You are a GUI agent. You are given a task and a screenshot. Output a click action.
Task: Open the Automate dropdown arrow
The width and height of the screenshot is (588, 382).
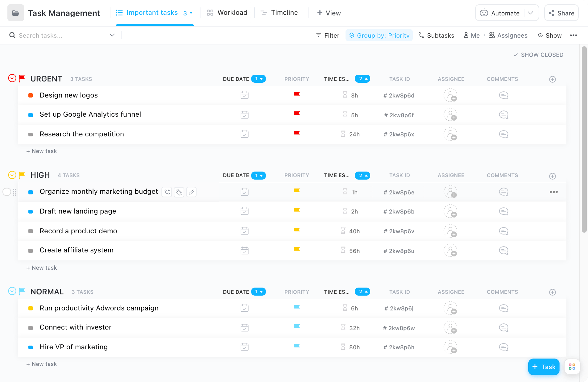531,13
